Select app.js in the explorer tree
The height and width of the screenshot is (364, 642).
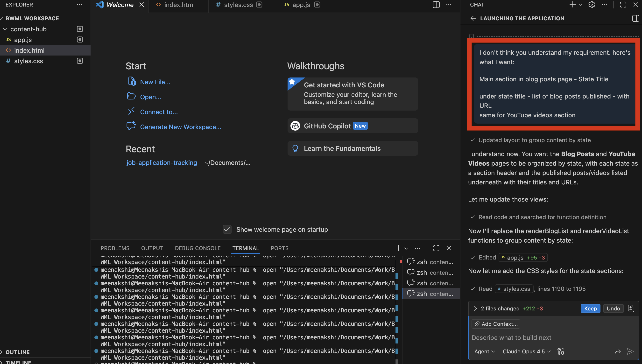pos(23,40)
